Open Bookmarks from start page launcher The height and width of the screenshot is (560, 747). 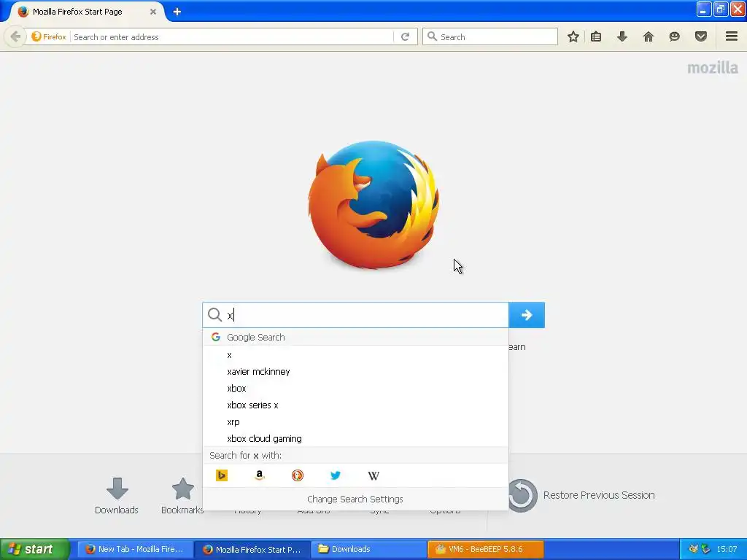point(182,496)
